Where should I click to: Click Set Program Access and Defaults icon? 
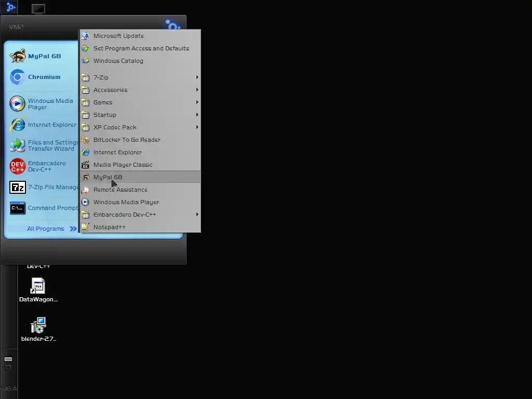click(86, 48)
